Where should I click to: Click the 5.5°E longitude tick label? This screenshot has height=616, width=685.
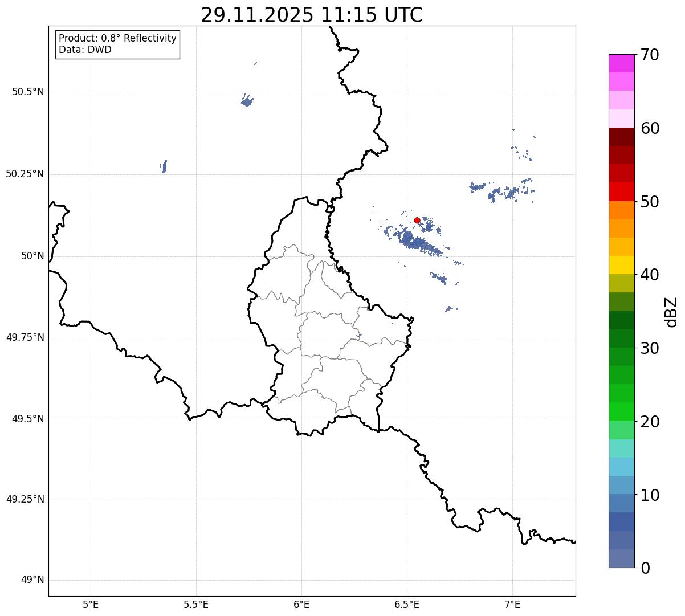tap(196, 604)
